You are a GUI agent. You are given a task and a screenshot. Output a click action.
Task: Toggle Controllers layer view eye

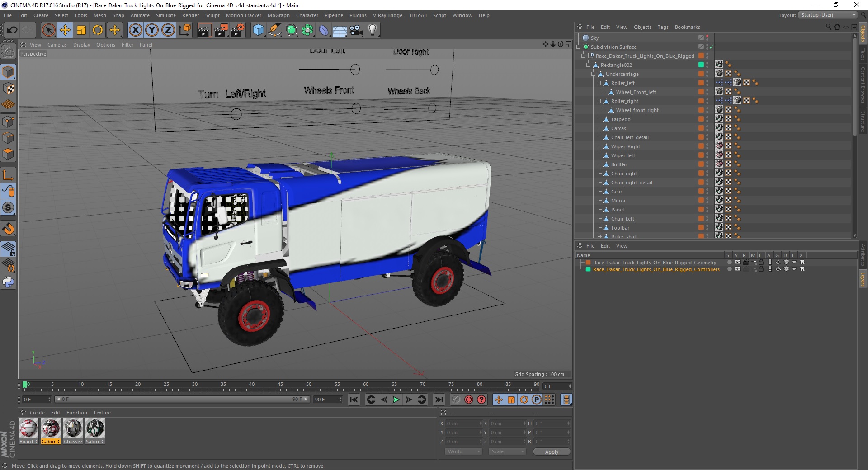pos(737,269)
